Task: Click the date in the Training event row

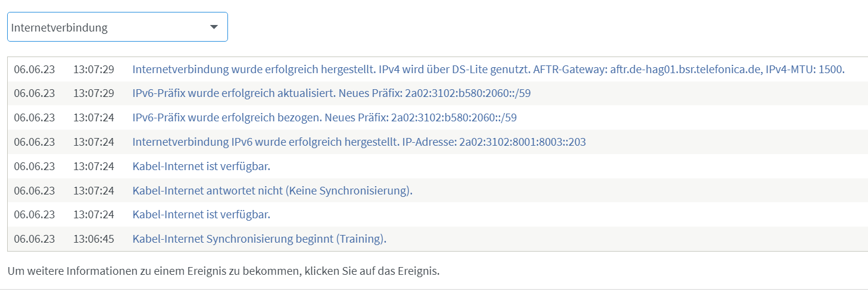Action: pos(35,239)
